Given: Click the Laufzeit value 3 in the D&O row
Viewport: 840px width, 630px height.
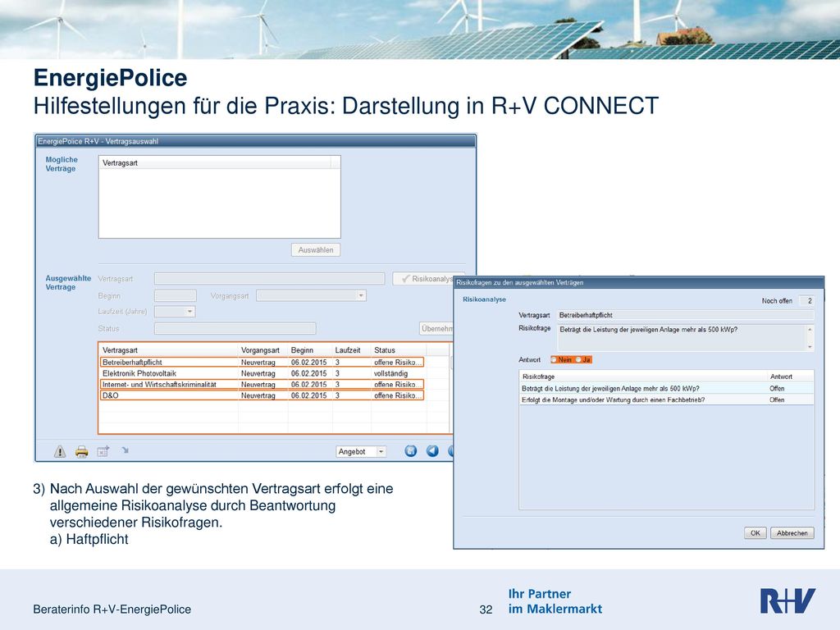Looking at the screenshot, I should (x=337, y=396).
